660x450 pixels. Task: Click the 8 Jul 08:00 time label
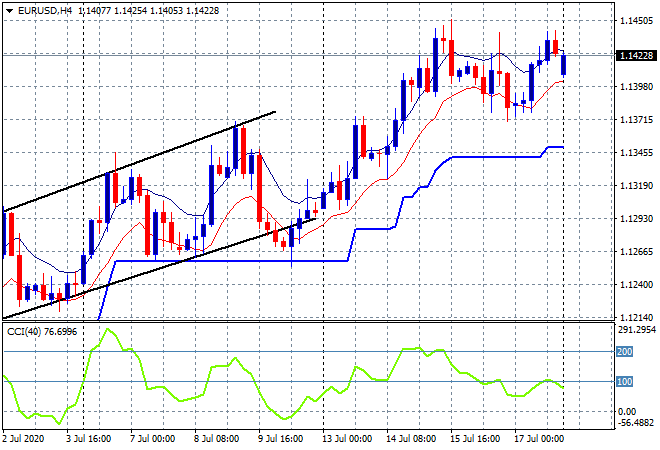pos(216,439)
